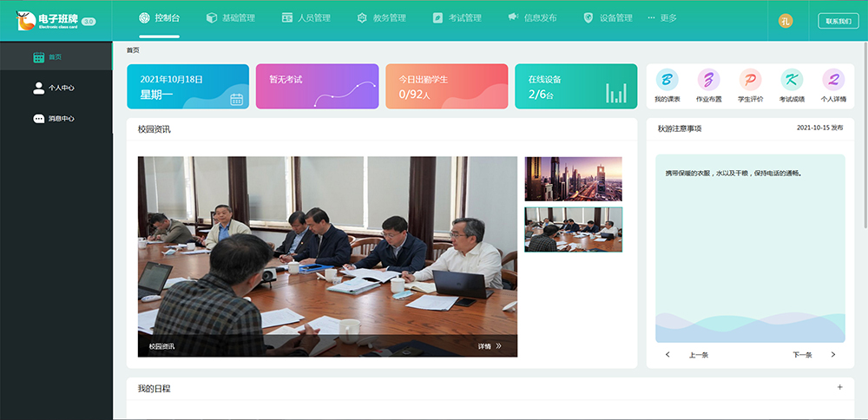Click the date card 2021年10月18日
This screenshot has width=868, height=420.
(x=187, y=86)
